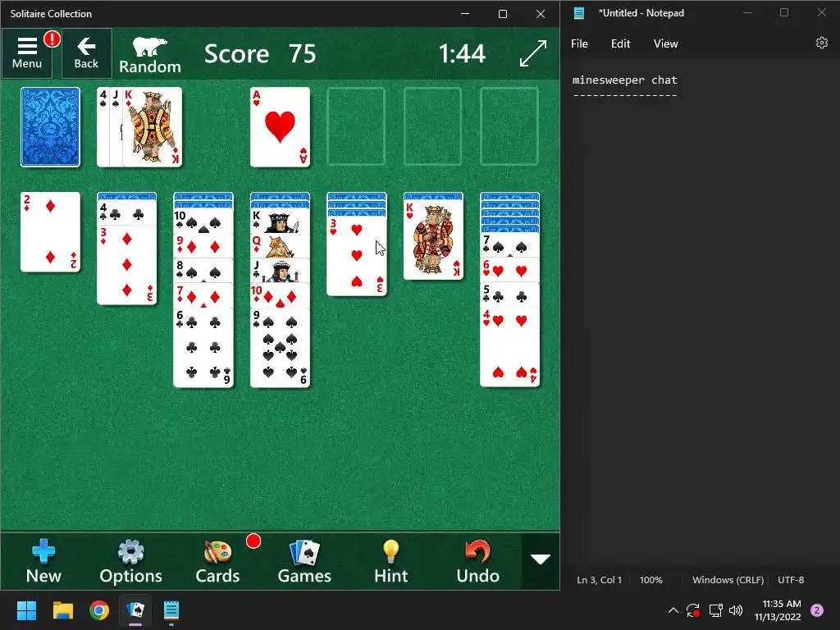This screenshot has width=840, height=630.
Task: Open clock showing 11:35 AM
Action: [x=778, y=610]
